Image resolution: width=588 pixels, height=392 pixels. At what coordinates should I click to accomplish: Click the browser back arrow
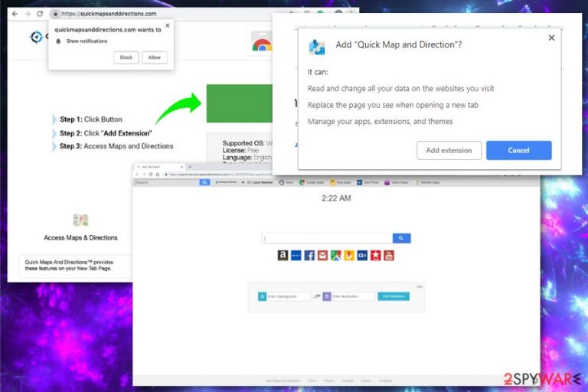pyautogui.click(x=15, y=14)
